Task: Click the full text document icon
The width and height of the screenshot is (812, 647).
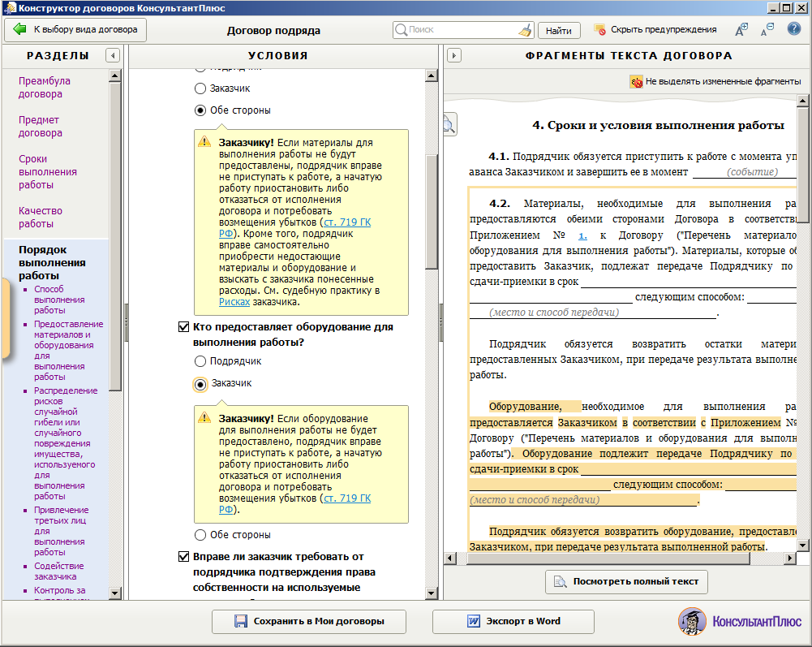Action: point(560,582)
